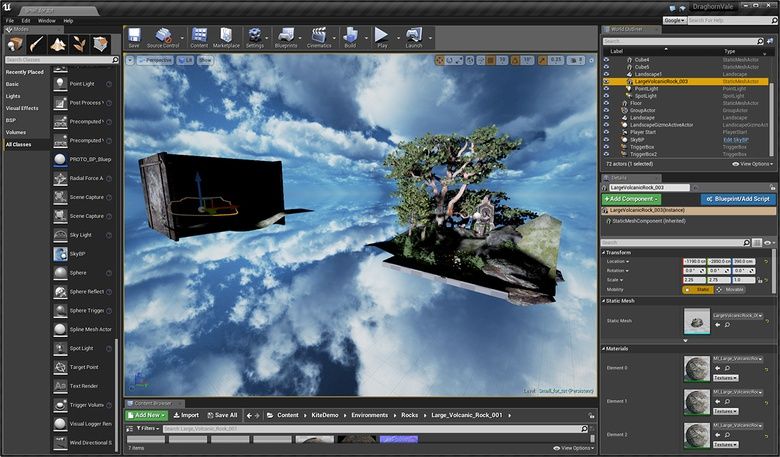Click the Static Mesh preview thumbnail
780x457 pixels.
click(x=697, y=321)
